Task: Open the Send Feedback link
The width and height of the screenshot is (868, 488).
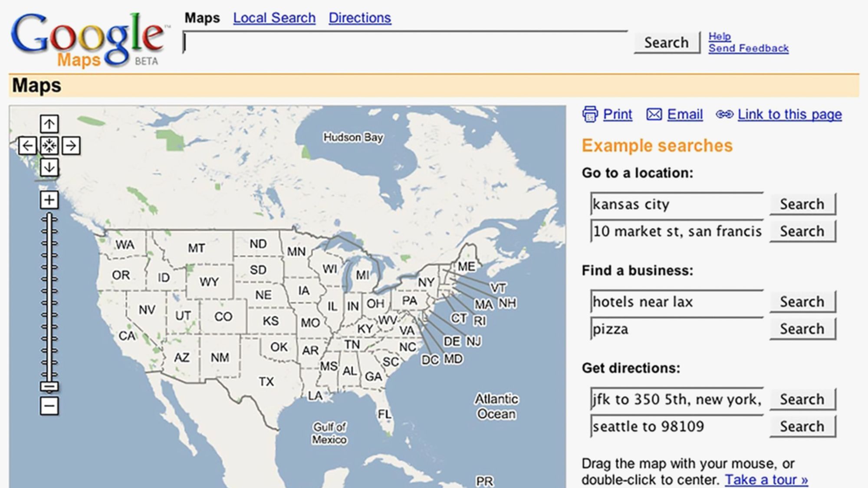Action: [x=748, y=48]
